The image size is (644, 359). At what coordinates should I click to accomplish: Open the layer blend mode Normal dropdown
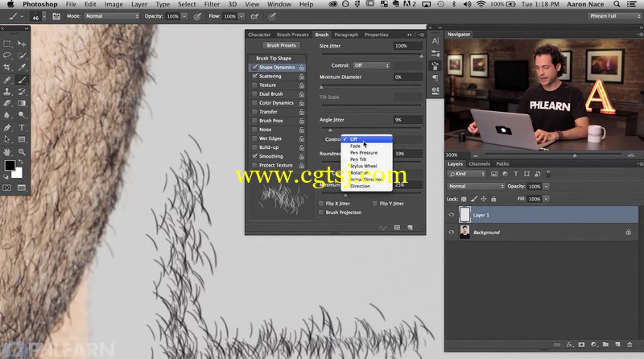(x=476, y=186)
